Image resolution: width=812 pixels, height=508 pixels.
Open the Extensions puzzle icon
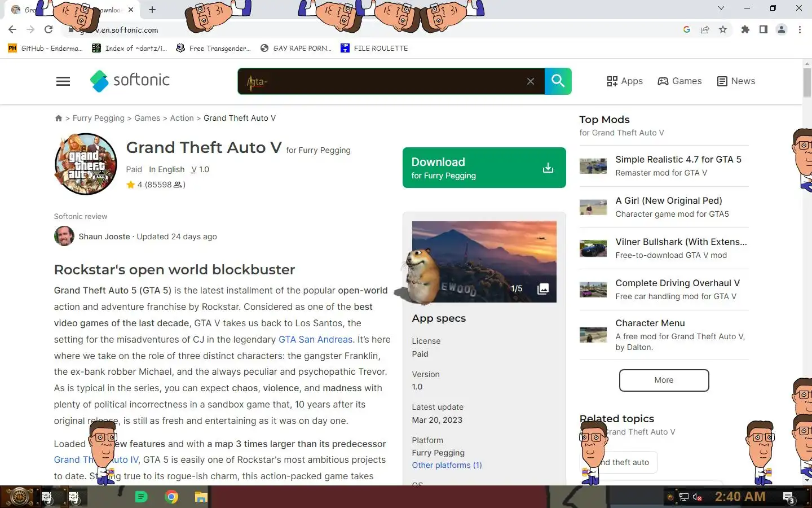pos(745,30)
